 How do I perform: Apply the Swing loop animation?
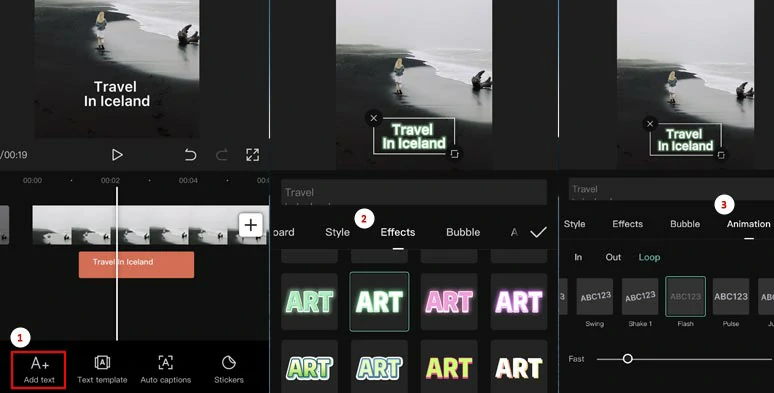click(x=595, y=297)
